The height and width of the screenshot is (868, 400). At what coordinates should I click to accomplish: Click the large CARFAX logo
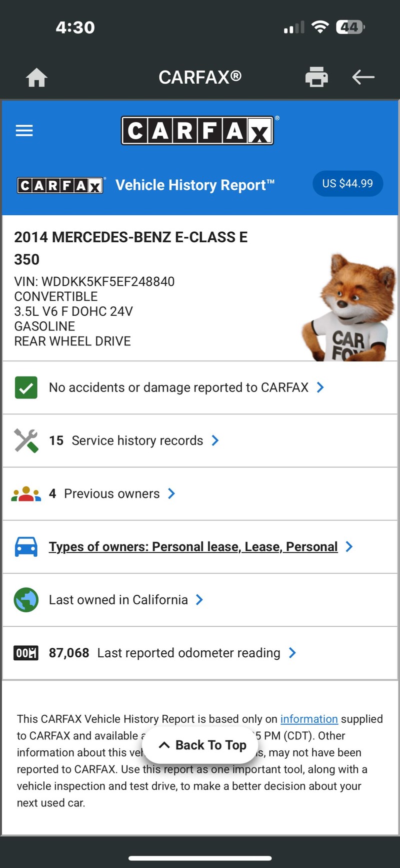[x=197, y=131]
